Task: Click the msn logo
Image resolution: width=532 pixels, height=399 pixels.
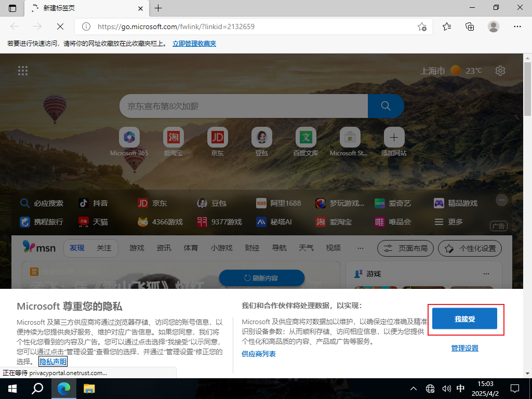Action: pos(39,247)
